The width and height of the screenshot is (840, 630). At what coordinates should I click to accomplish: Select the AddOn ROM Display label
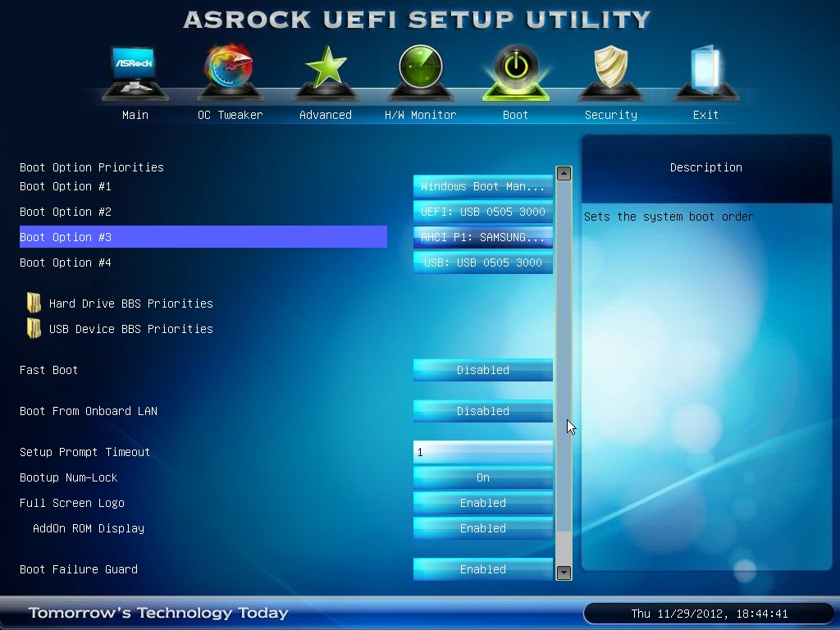[x=89, y=528]
